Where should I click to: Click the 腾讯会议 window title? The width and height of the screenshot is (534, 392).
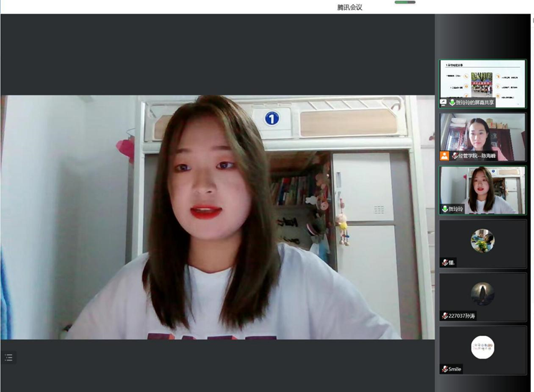click(x=349, y=7)
